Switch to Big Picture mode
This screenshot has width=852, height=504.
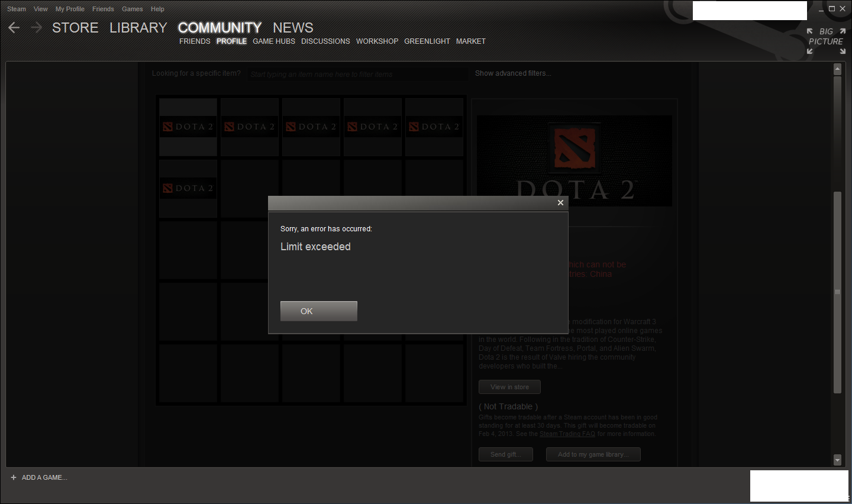(826, 41)
